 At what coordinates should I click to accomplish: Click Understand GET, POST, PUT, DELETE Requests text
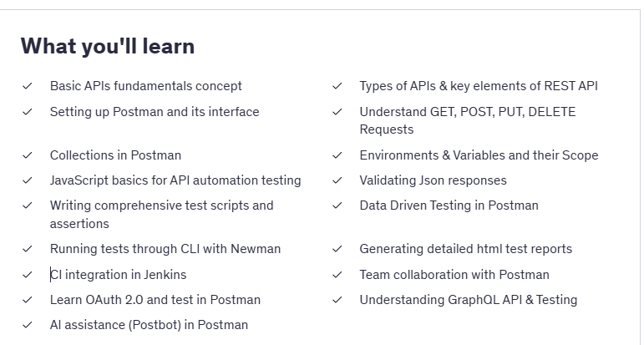(x=468, y=120)
